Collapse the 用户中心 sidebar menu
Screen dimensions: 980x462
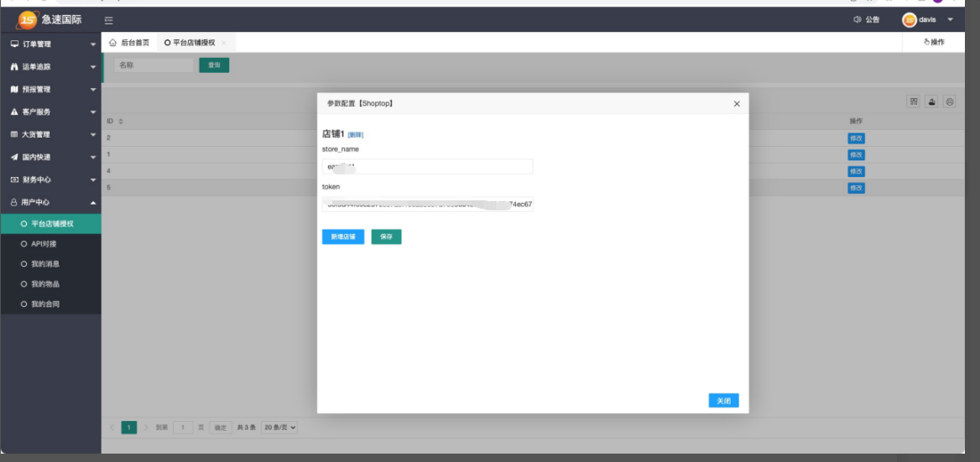50,202
